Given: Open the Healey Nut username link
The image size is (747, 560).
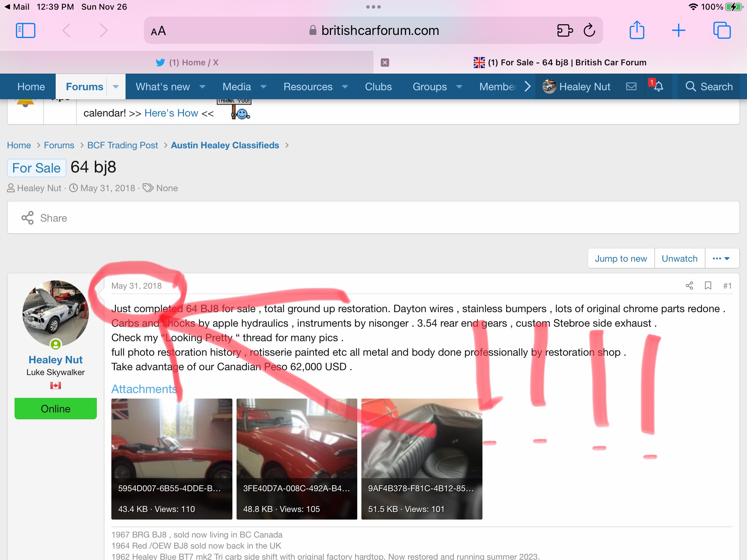Looking at the screenshot, I should [55, 360].
